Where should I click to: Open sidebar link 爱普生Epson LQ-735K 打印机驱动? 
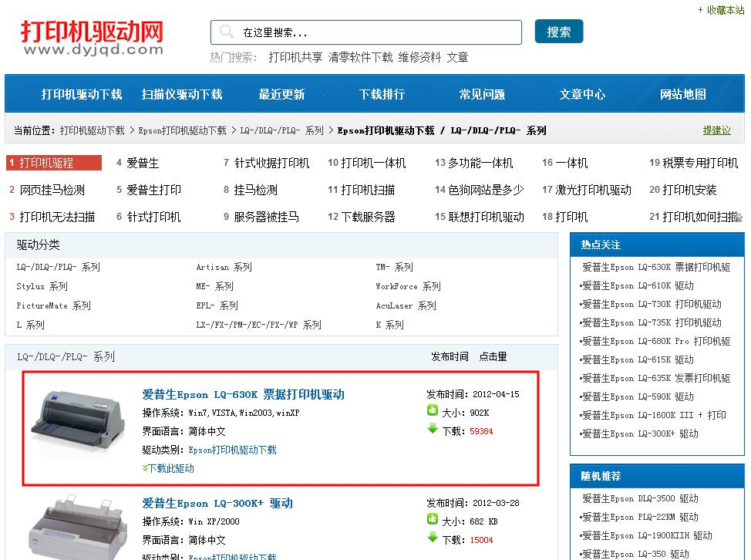coord(652,322)
